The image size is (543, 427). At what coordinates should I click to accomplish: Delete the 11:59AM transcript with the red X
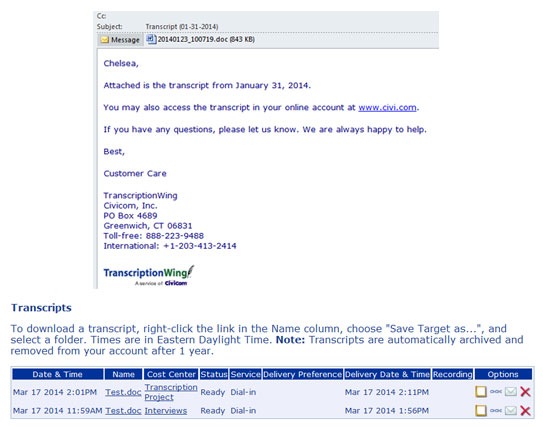[x=525, y=411]
